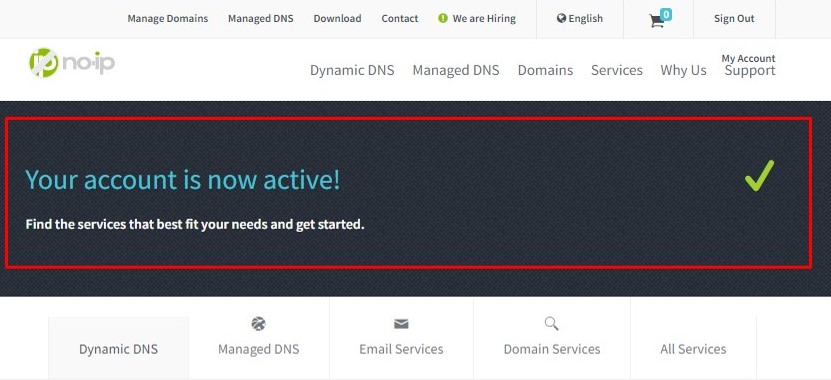This screenshot has width=831, height=380.
Task: Open the Download link in top bar
Action: coord(337,19)
